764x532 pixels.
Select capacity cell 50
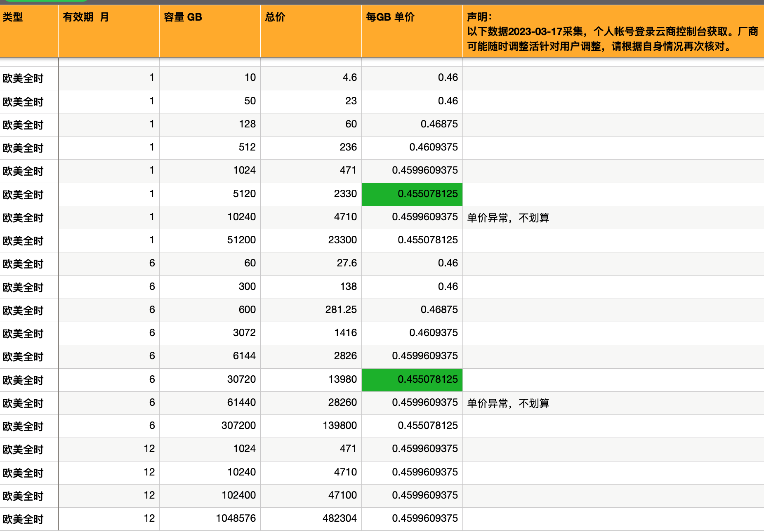210,101
